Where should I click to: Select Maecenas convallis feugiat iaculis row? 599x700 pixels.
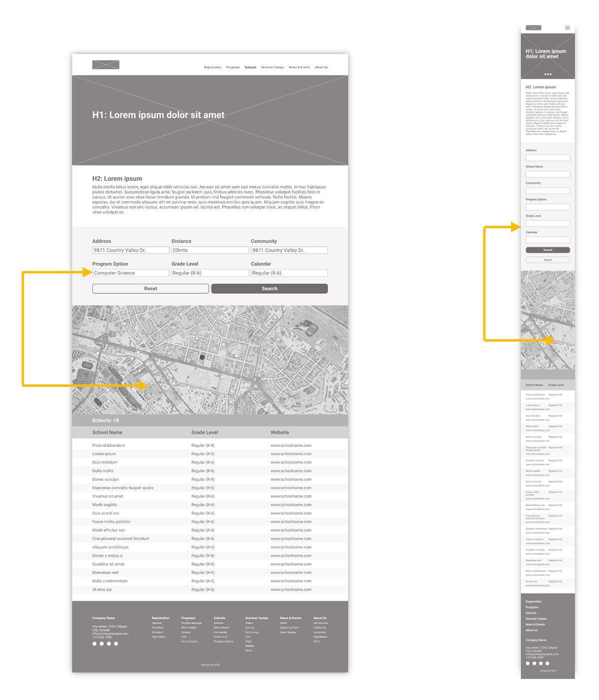[210, 488]
